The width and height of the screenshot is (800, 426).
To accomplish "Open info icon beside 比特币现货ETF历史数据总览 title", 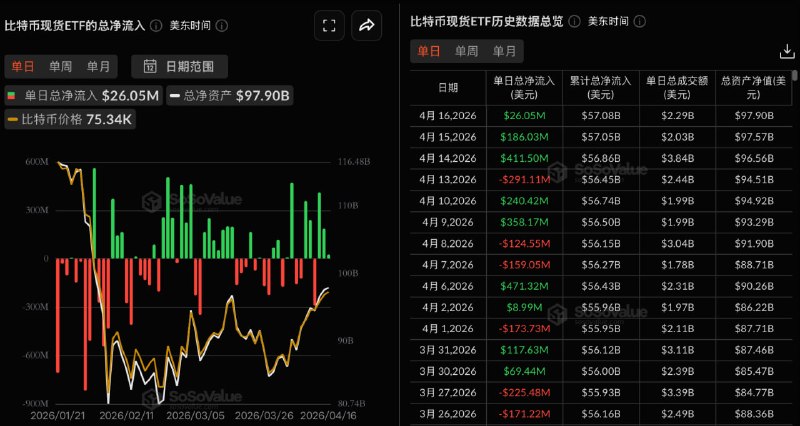I will pos(574,21).
